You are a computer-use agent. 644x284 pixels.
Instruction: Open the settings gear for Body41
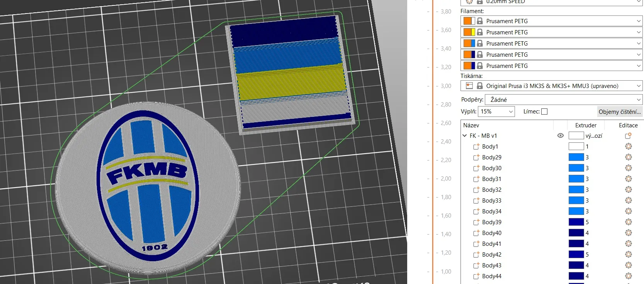[x=629, y=244]
